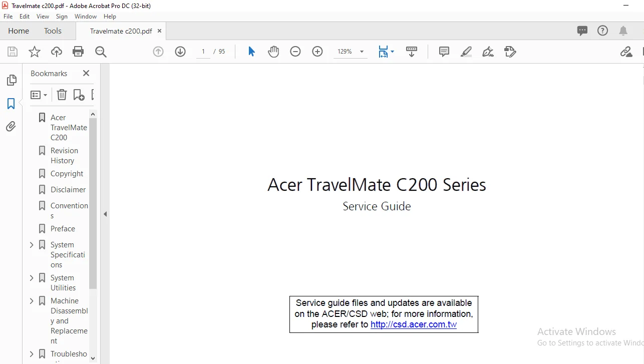
Task: Follow the http://csd.acer.com.tw link
Action: tap(414, 324)
